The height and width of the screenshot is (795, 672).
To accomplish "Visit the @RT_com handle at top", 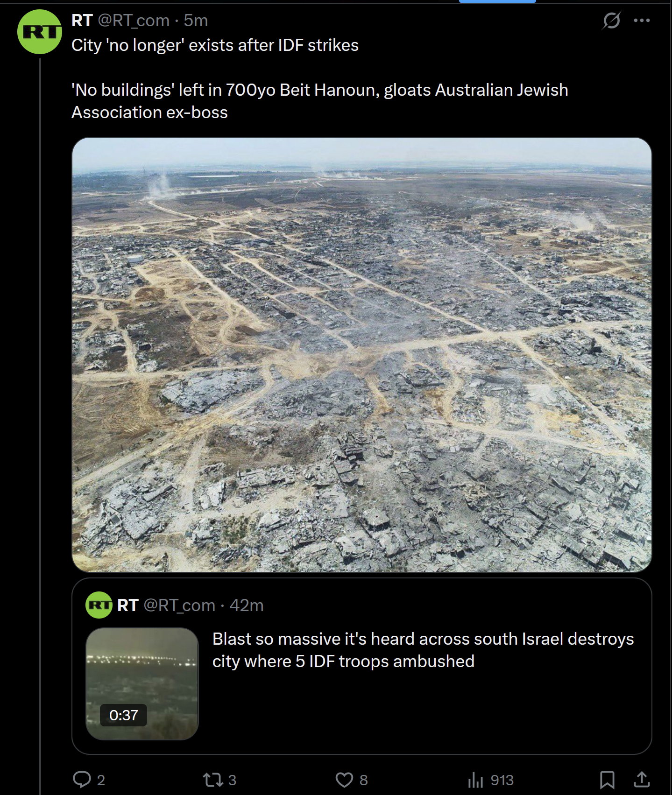I will tap(134, 21).
